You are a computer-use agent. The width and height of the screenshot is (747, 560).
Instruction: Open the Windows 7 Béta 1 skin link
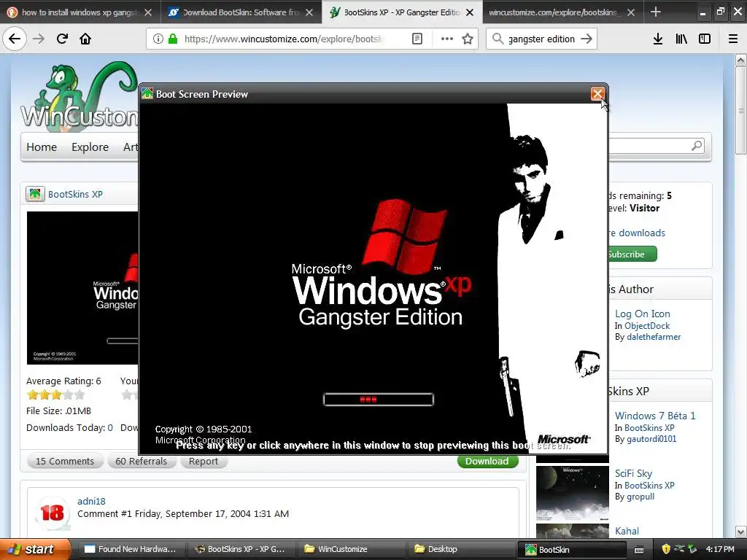(x=655, y=416)
